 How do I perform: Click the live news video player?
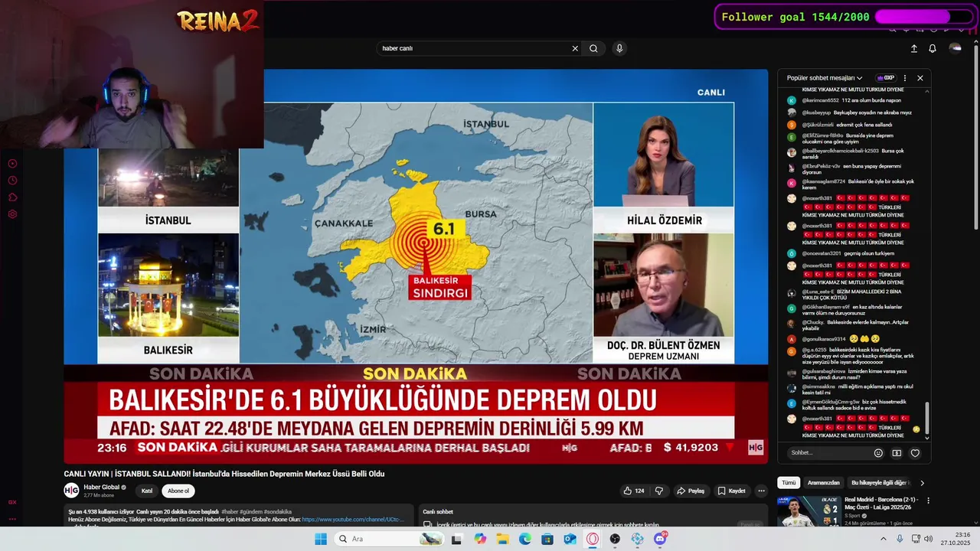(416, 266)
